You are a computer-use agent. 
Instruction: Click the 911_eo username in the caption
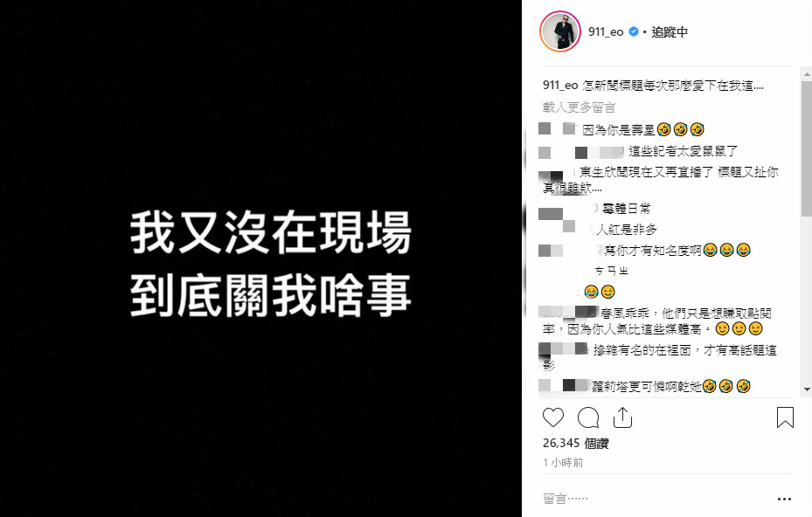click(x=560, y=86)
